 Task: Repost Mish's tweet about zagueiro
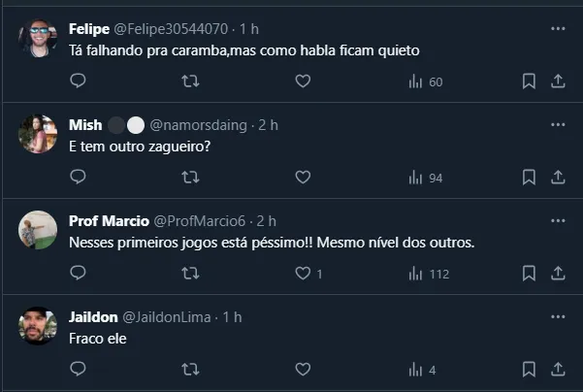(191, 178)
